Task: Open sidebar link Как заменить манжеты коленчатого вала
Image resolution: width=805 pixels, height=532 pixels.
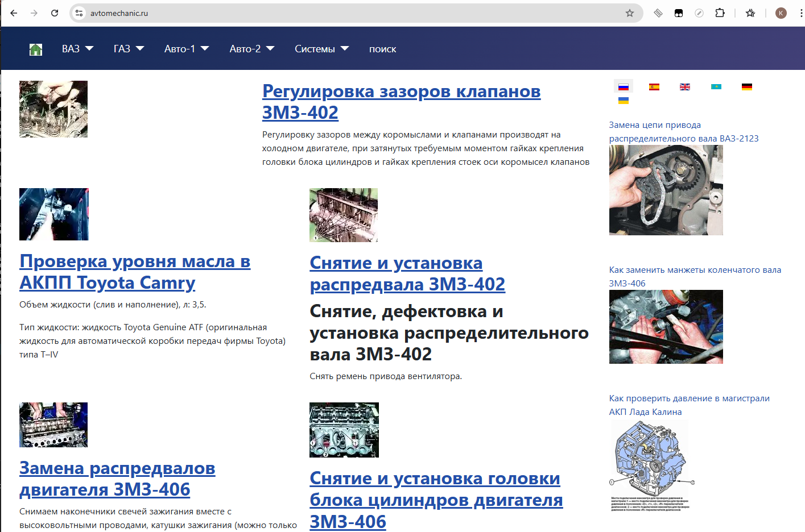Action: pyautogui.click(x=695, y=277)
